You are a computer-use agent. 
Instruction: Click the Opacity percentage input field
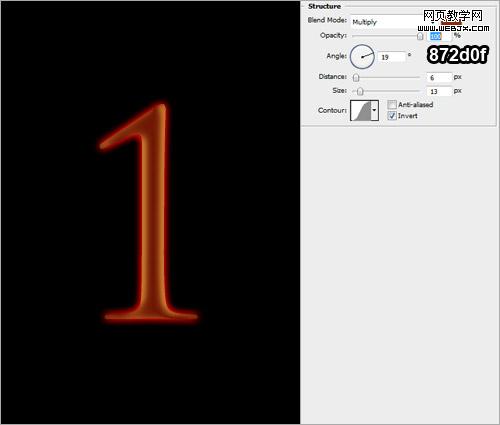[439, 36]
